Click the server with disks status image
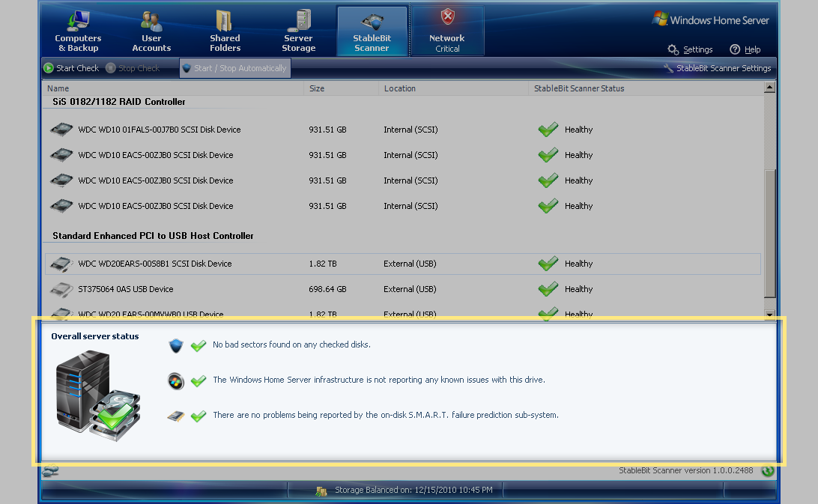The height and width of the screenshot is (504, 818). [98, 396]
